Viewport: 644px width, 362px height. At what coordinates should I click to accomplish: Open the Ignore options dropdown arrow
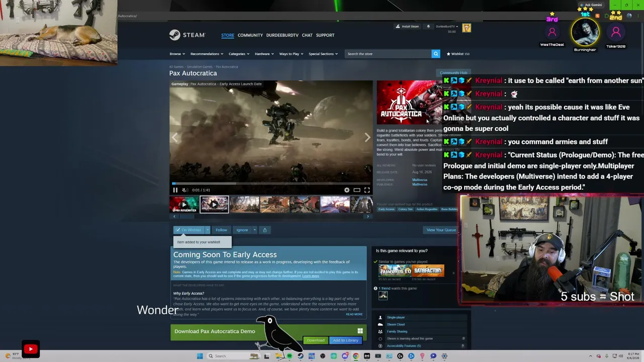[255, 230]
